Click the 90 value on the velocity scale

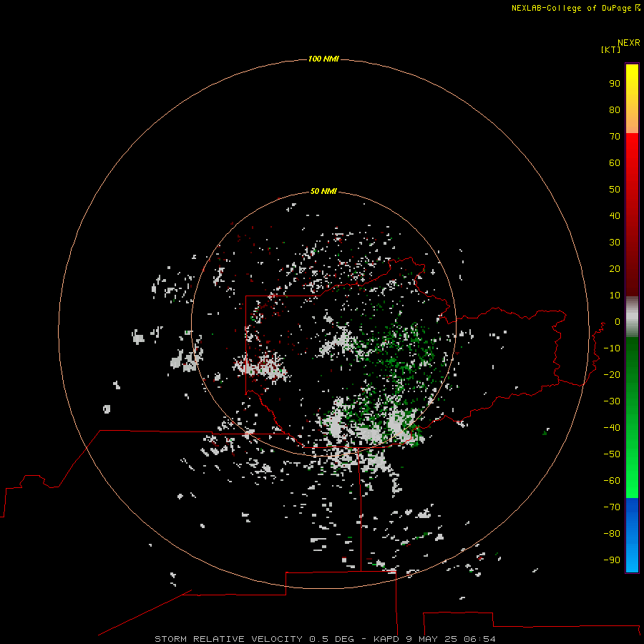click(x=615, y=84)
